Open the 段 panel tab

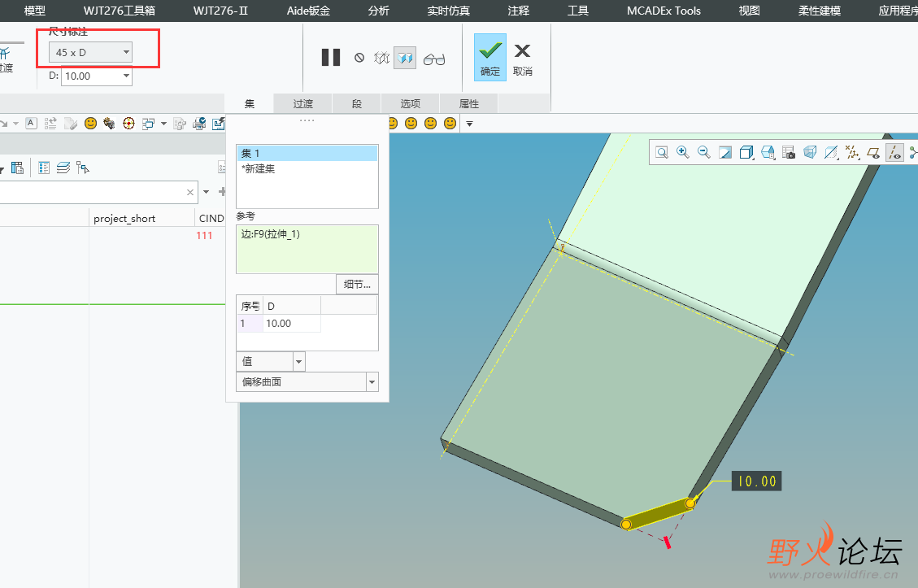[x=356, y=103]
